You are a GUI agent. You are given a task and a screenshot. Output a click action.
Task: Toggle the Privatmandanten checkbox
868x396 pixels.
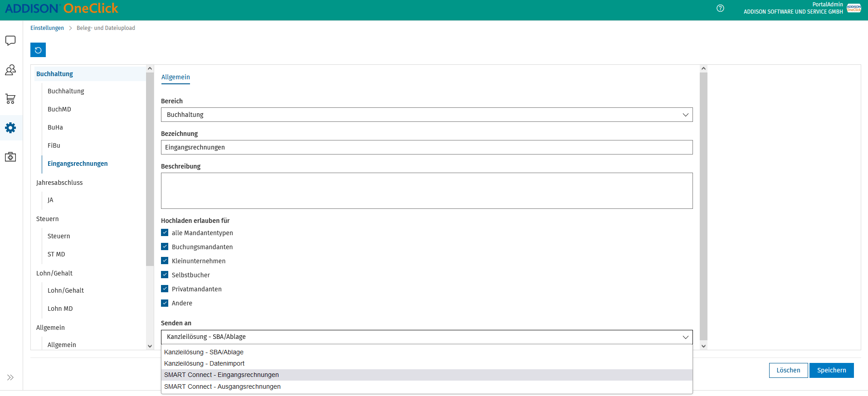(165, 289)
